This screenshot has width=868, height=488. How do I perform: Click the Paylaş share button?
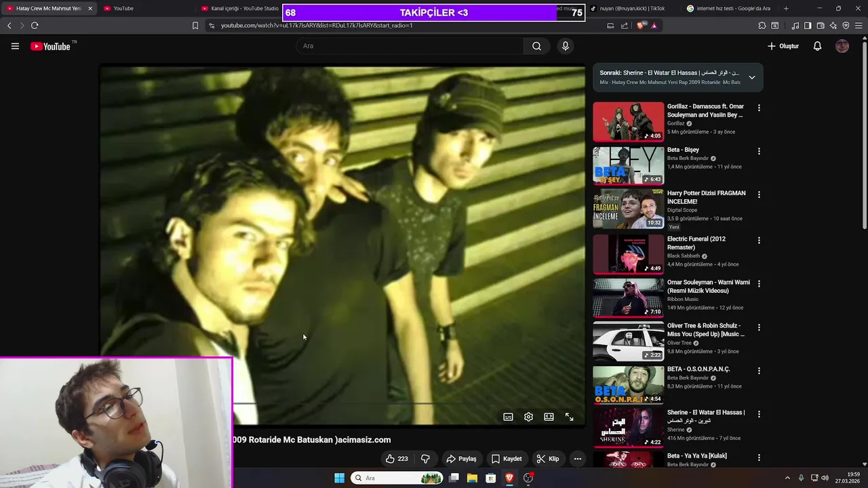click(x=461, y=459)
